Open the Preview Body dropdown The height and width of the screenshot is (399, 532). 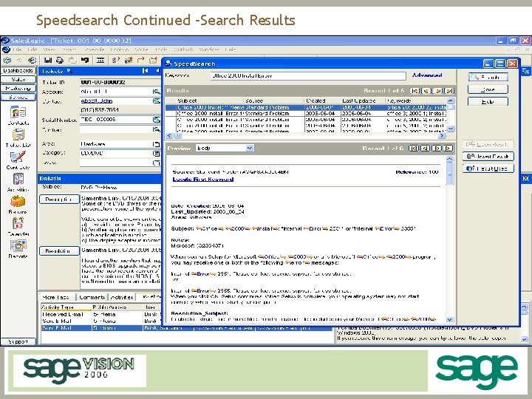coord(250,148)
